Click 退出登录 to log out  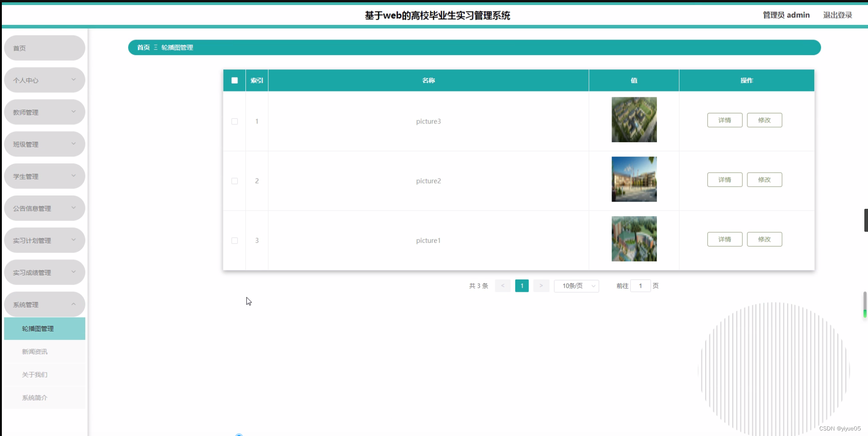pyautogui.click(x=837, y=15)
